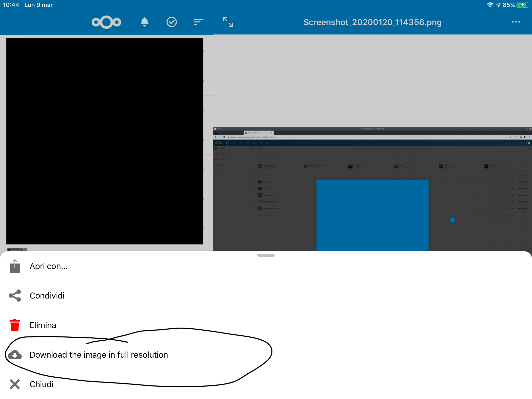Tap the Screenshot_20200120_114356.png title
The width and height of the screenshot is (532, 399).
coord(372,22)
